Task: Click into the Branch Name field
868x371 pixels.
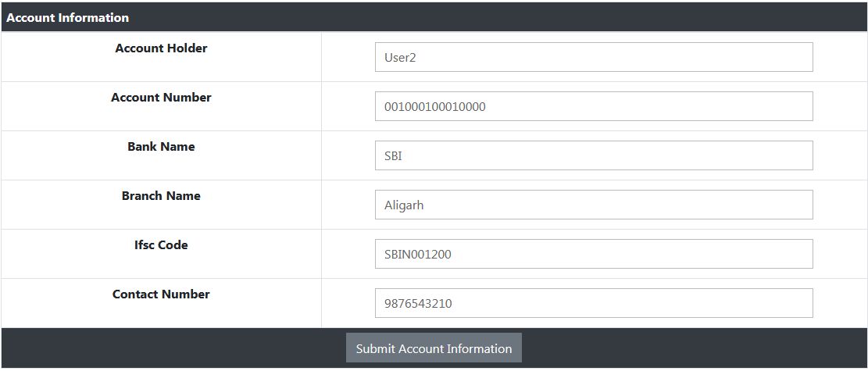Action: pos(594,205)
